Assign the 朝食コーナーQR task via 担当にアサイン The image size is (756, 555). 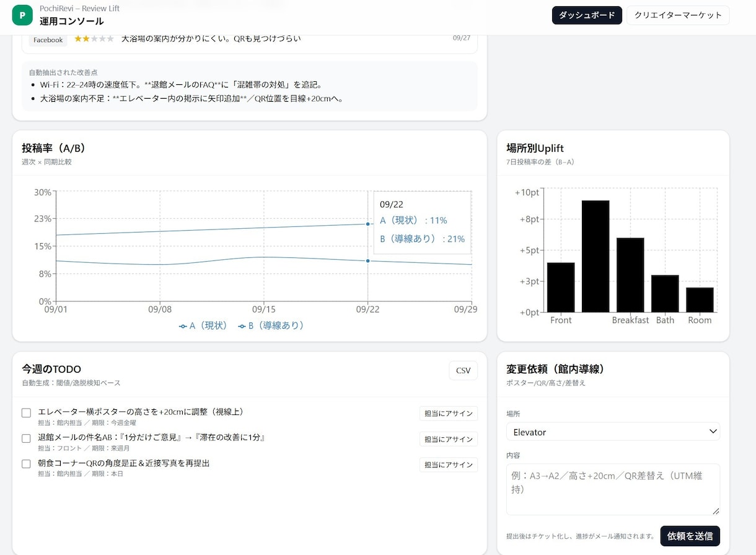tap(449, 464)
